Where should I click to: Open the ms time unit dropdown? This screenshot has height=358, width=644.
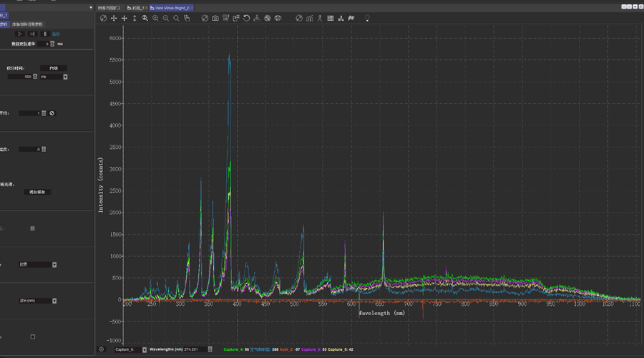(x=65, y=77)
